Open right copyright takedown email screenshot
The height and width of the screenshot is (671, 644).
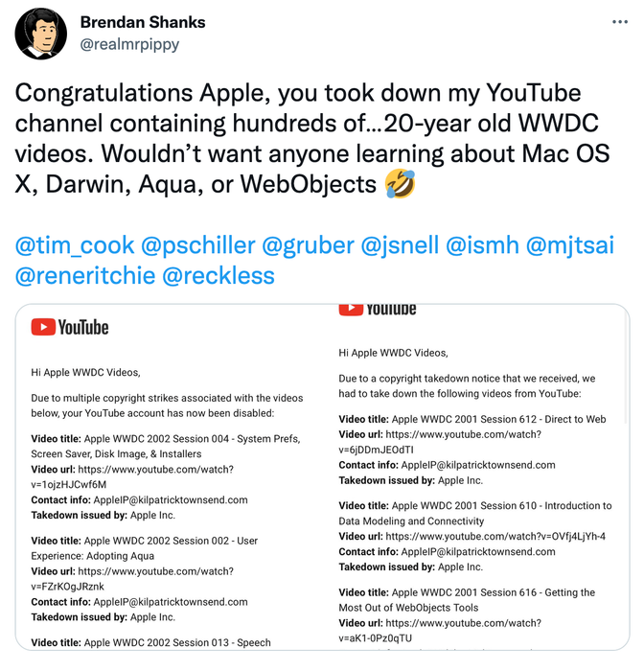(x=476, y=477)
